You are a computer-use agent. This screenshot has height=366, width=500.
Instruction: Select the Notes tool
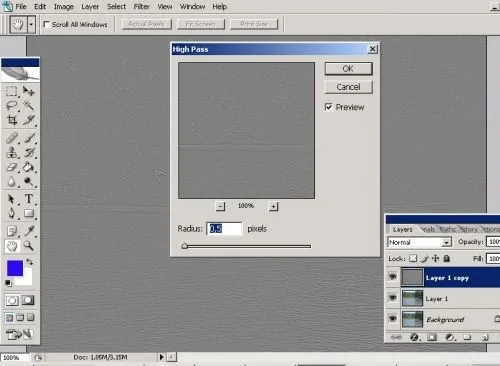click(12, 231)
